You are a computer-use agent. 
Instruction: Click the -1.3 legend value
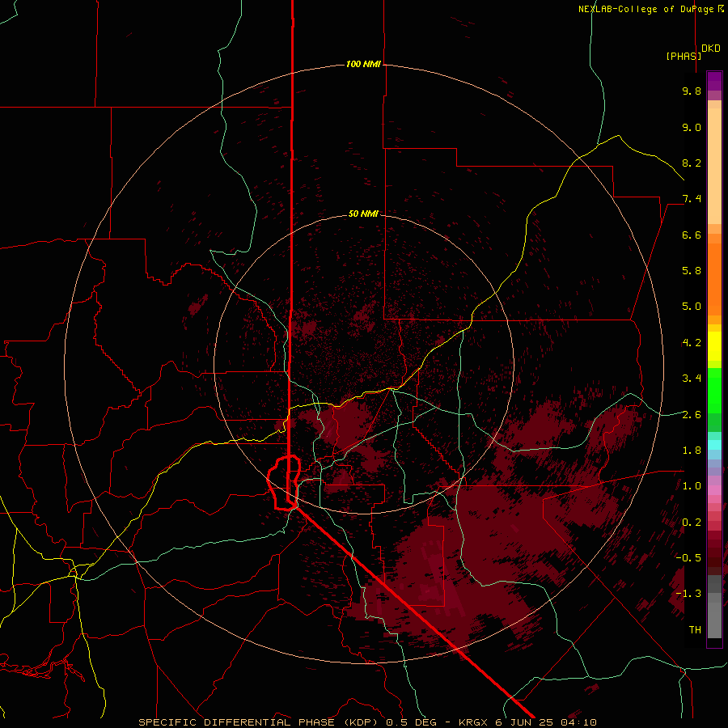pyautogui.click(x=688, y=594)
